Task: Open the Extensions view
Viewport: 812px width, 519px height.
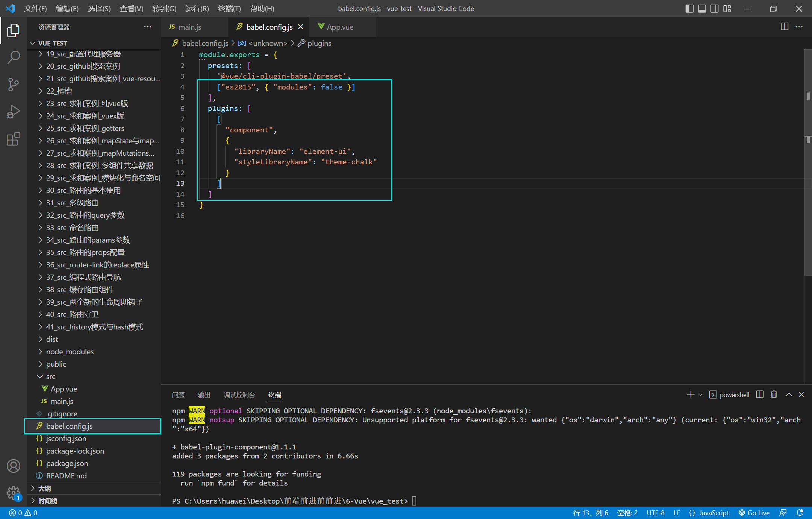Action: coord(14,139)
